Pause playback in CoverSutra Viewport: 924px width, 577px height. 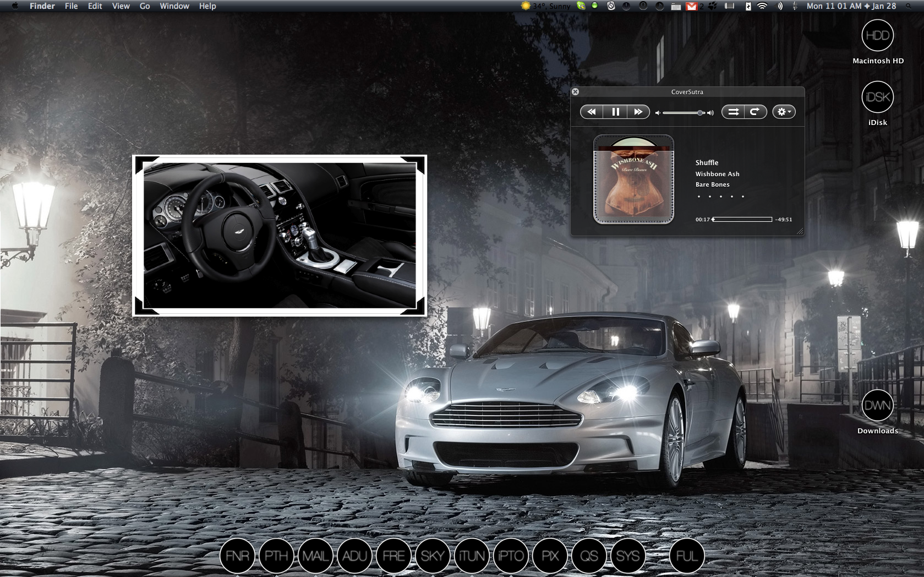[615, 112]
